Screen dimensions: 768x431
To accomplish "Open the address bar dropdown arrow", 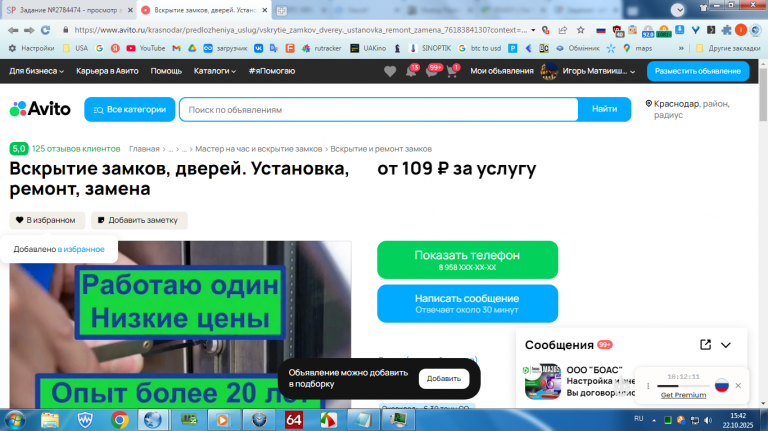I will tap(533, 30).
